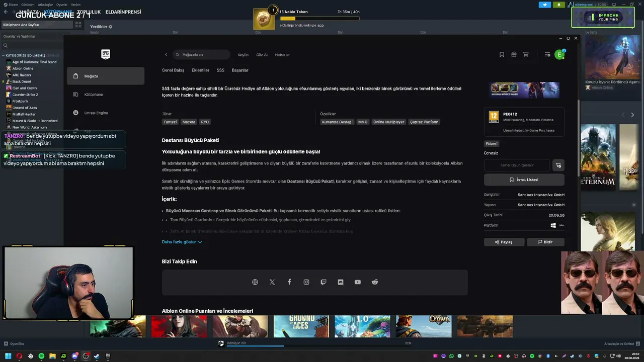Image resolution: width=644 pixels, height=362 pixels.
Task: Open the Keşfet link in Epic store
Action: (243, 55)
